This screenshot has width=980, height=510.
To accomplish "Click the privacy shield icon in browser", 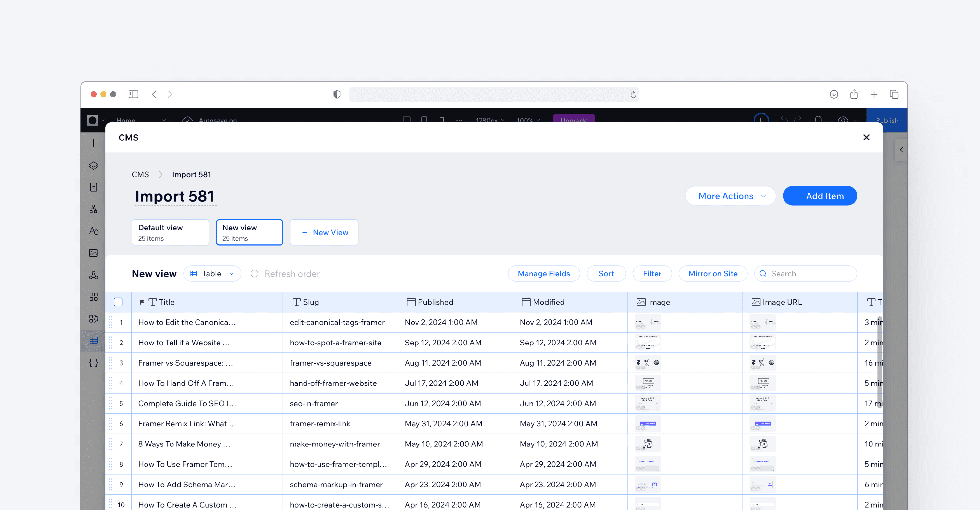I will (337, 94).
